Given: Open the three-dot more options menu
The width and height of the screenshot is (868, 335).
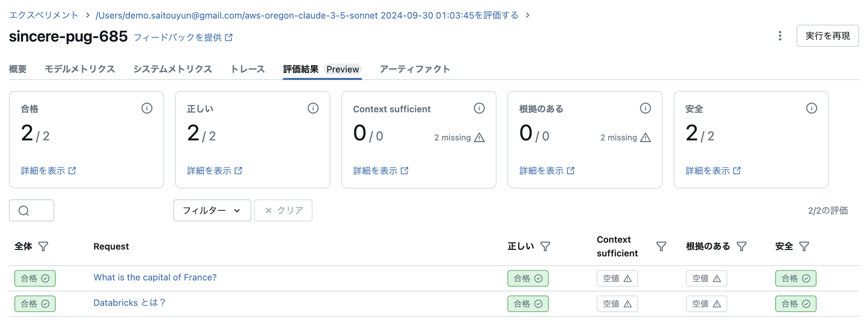Looking at the screenshot, I should click(x=780, y=36).
